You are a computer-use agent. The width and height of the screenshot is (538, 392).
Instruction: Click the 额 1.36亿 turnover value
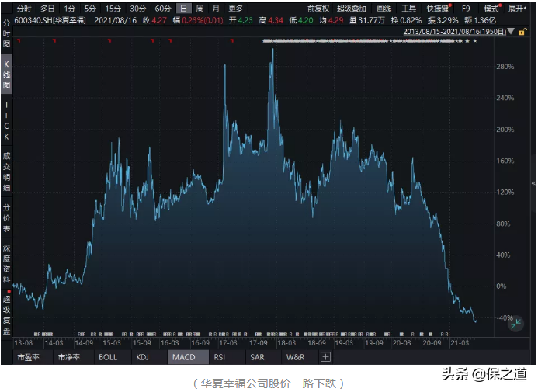tap(480, 20)
